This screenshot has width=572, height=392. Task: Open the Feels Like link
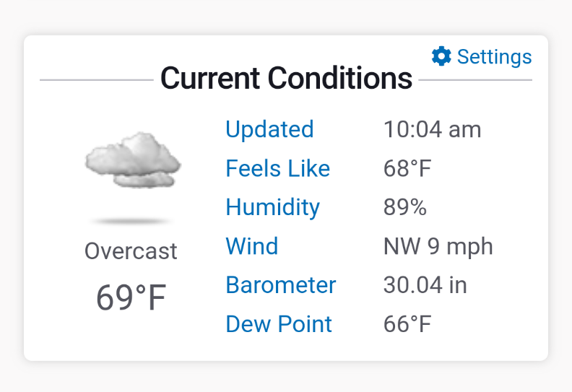coord(277,168)
